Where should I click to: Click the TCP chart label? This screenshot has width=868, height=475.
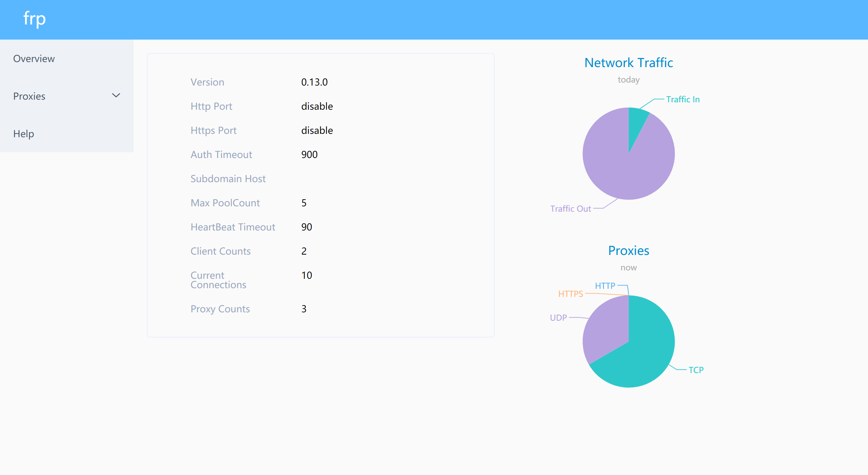click(696, 370)
